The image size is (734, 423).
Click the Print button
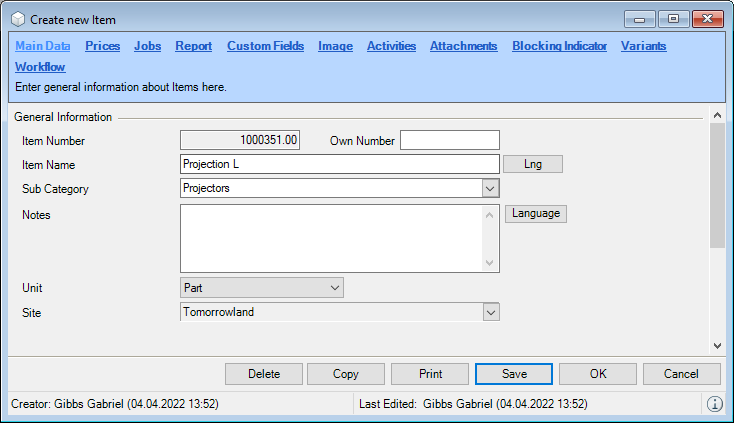(430, 374)
